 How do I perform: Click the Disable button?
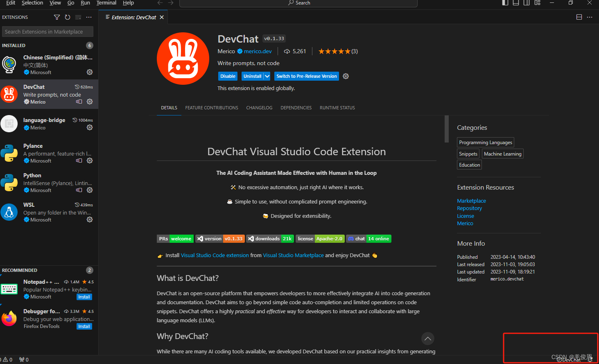(228, 76)
